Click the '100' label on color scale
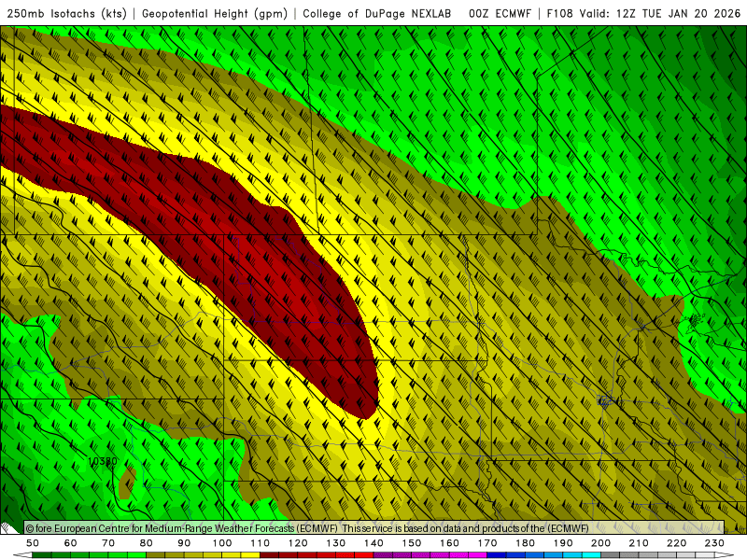 point(222,543)
